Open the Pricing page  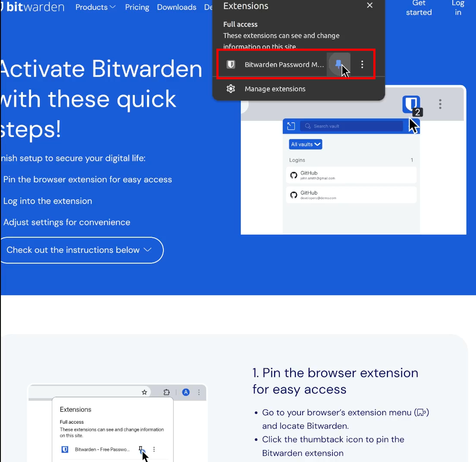coord(137,7)
